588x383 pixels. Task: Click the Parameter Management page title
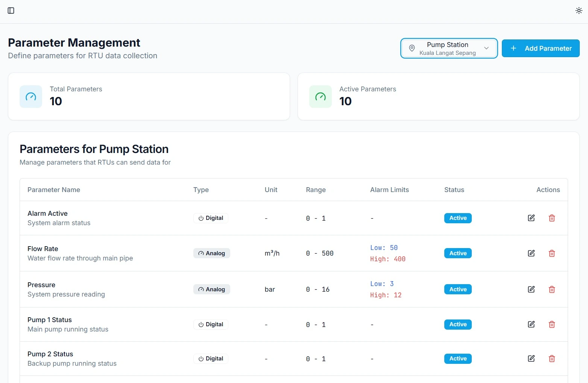pos(74,42)
